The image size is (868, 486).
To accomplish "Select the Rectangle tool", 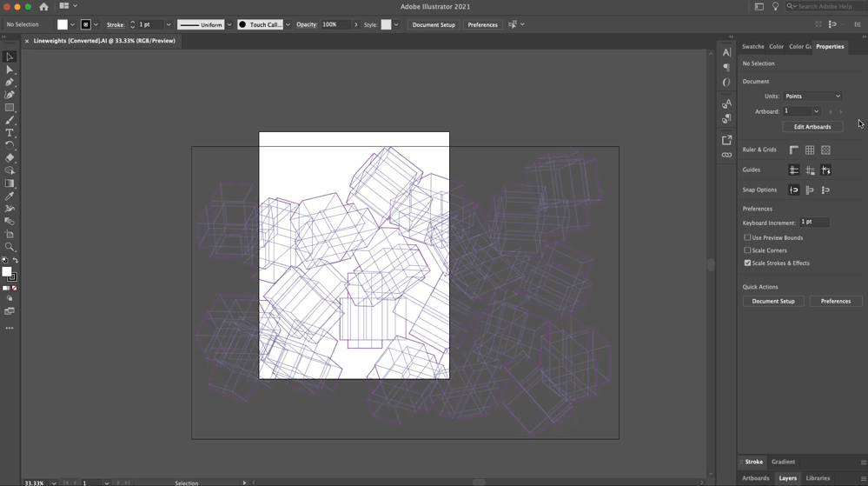I will click(10, 108).
